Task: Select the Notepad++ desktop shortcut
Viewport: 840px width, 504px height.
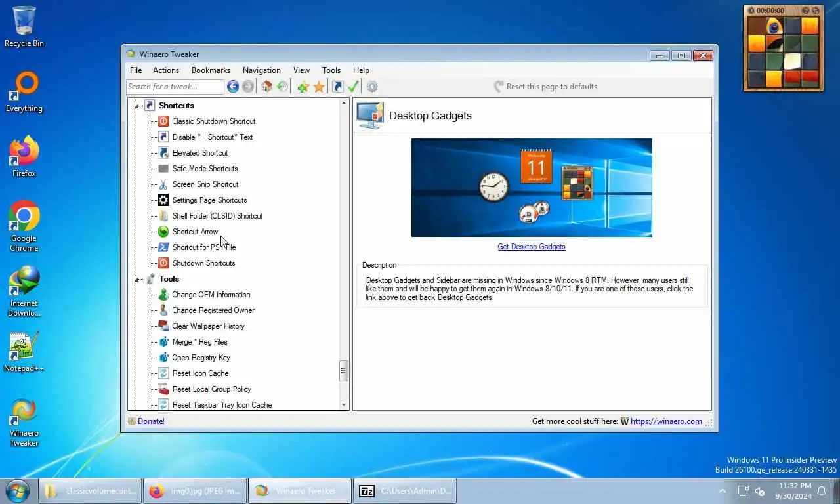Action: (x=24, y=352)
